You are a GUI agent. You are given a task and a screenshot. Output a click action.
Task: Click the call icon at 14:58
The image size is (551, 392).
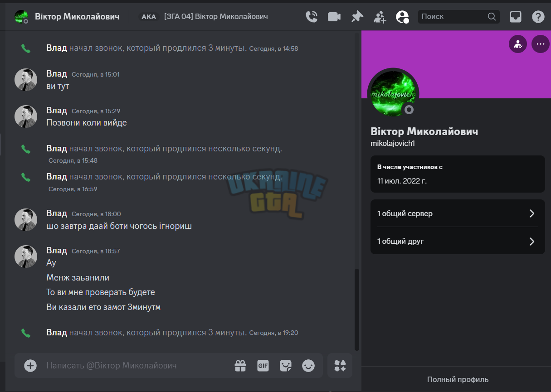[26, 48]
